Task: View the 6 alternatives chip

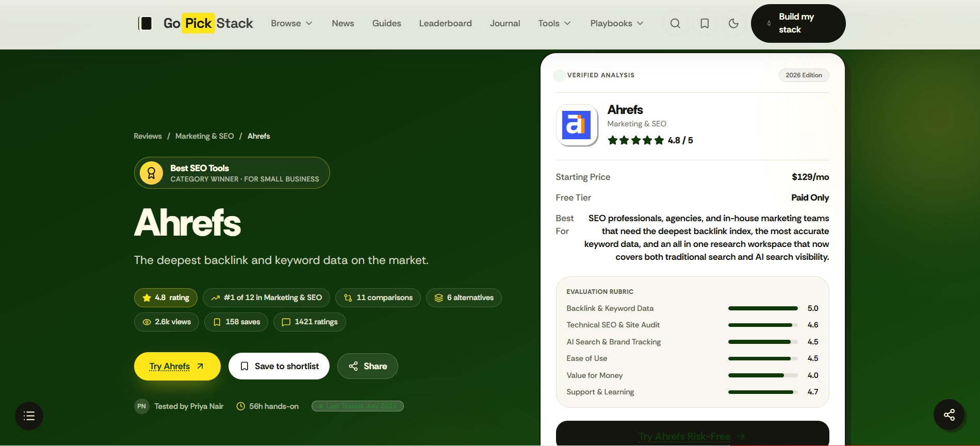Action: pos(464,298)
